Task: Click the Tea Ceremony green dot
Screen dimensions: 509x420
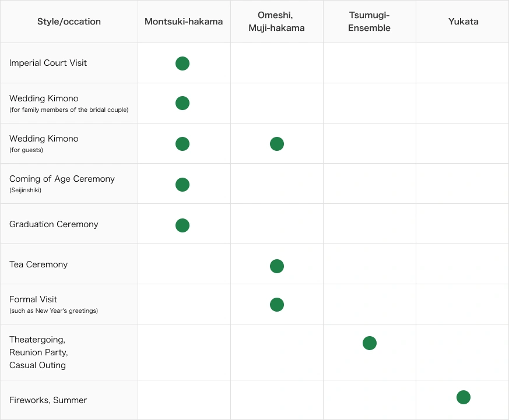Action: 277,266
